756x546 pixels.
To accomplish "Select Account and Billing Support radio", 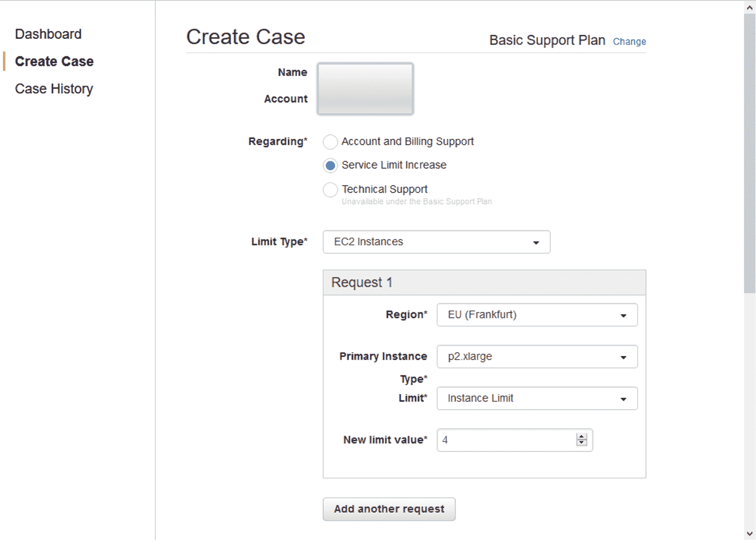I will [330, 142].
